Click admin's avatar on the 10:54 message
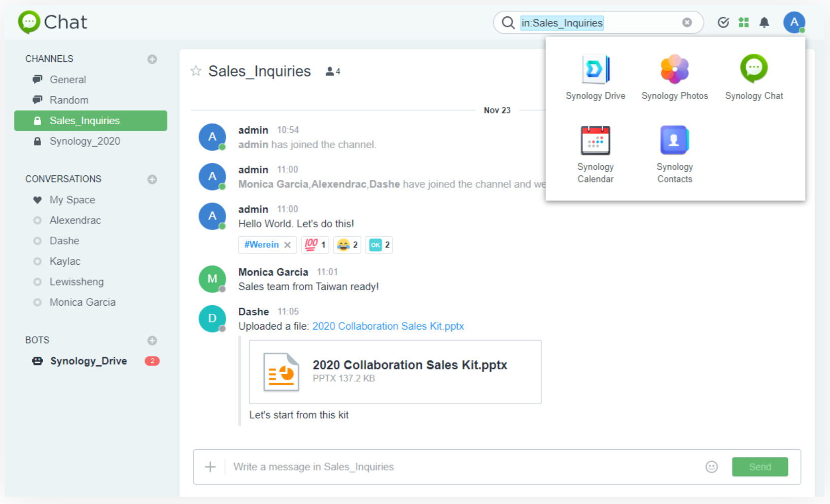 [x=212, y=137]
